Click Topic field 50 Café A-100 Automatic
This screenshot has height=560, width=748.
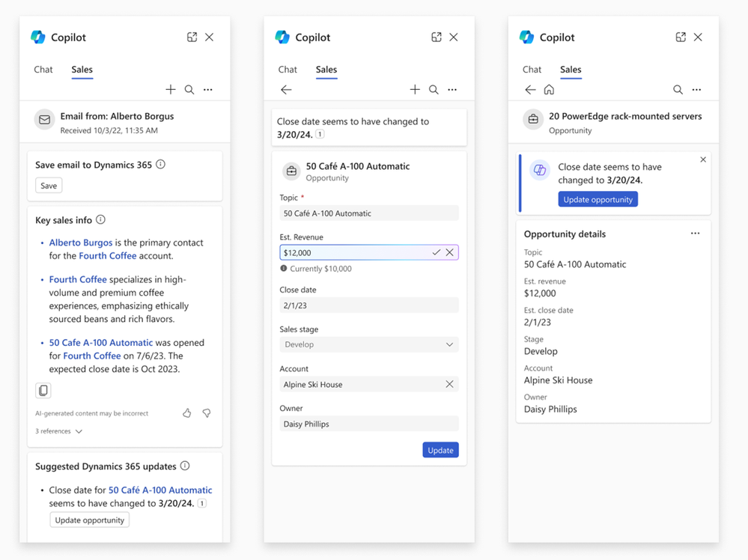pos(369,213)
